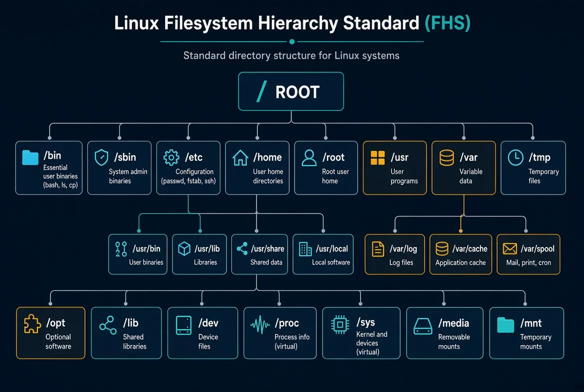584x392 pixels.
Task: Click the "Removable mounts" description
Action: click(x=454, y=341)
